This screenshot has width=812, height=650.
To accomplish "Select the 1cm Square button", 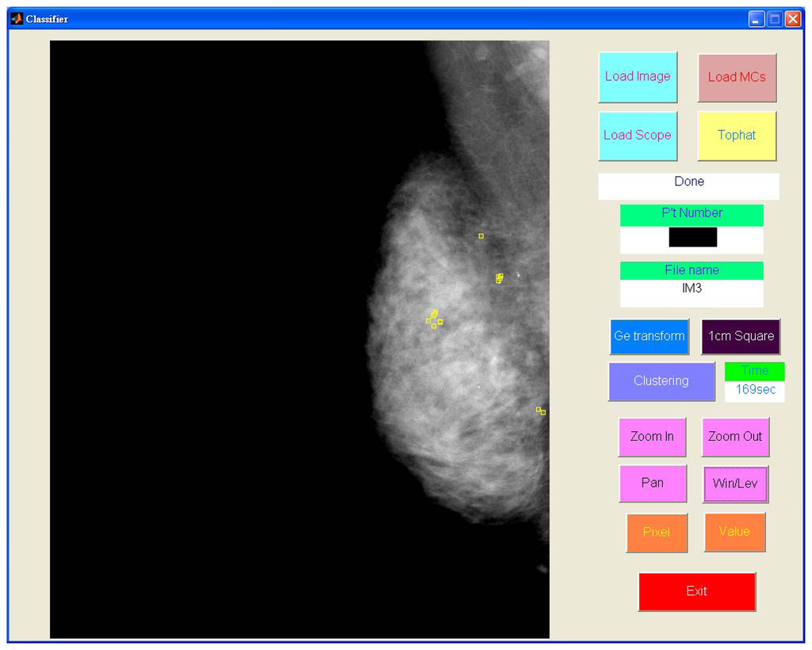I will point(741,336).
